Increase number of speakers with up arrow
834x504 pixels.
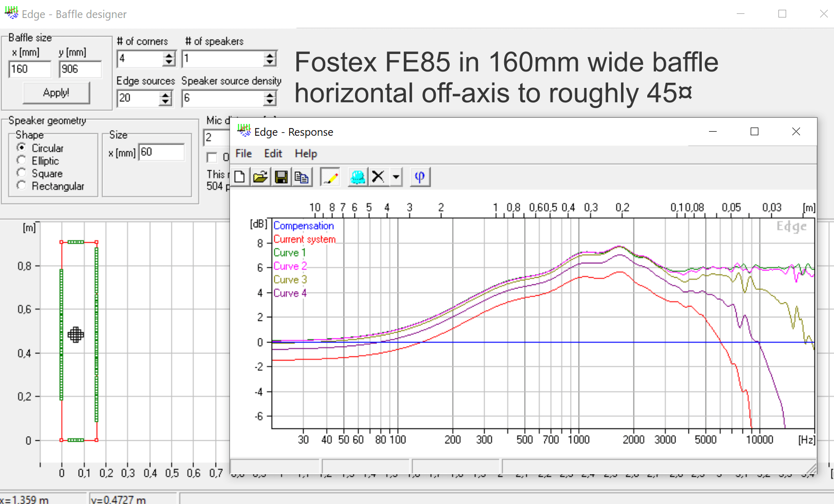(270, 55)
